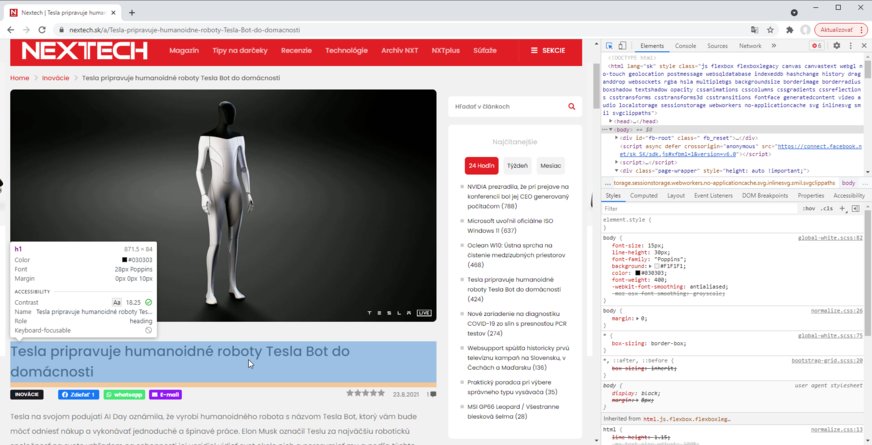Switch to the Console tab in DevTools
872x445 pixels.
coord(685,46)
